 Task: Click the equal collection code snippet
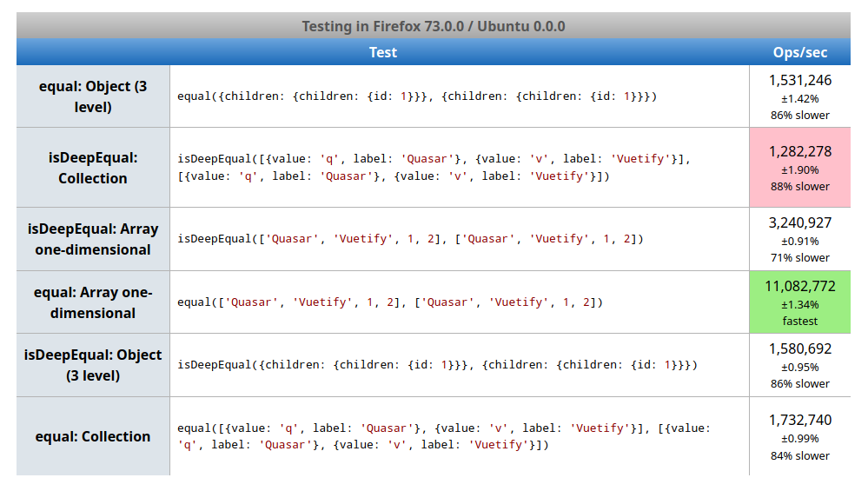[443, 436]
